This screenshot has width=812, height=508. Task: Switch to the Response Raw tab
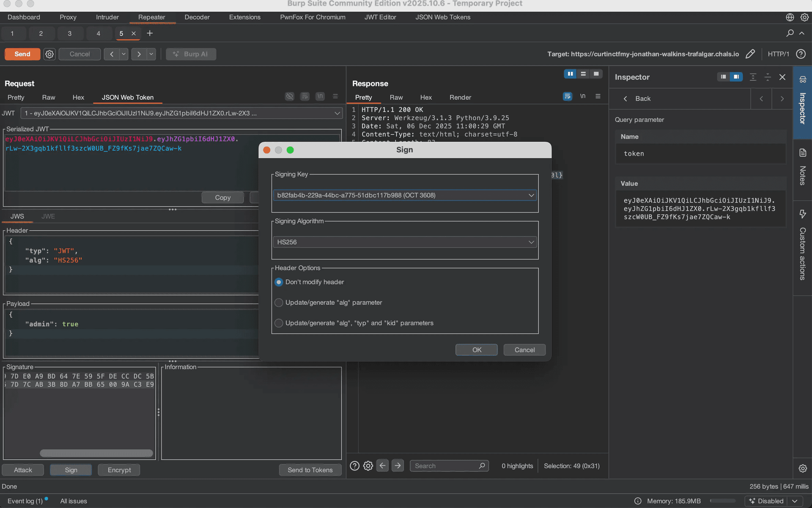[396, 97]
